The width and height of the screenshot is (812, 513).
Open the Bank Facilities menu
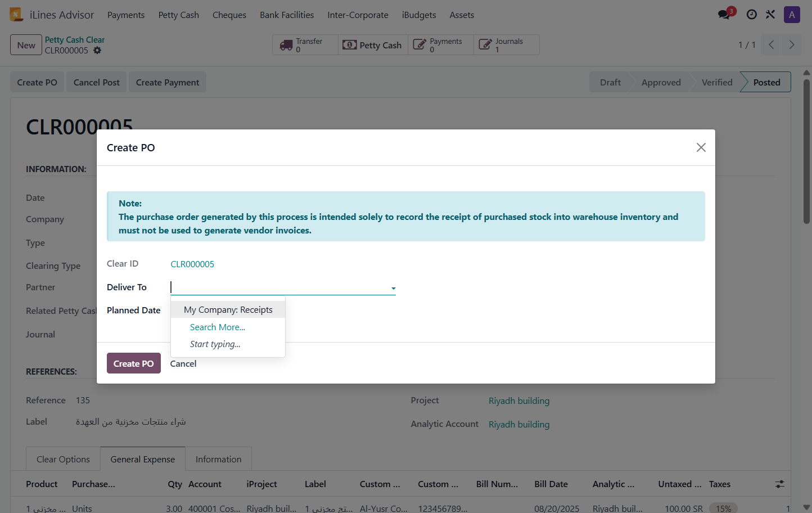287,15
